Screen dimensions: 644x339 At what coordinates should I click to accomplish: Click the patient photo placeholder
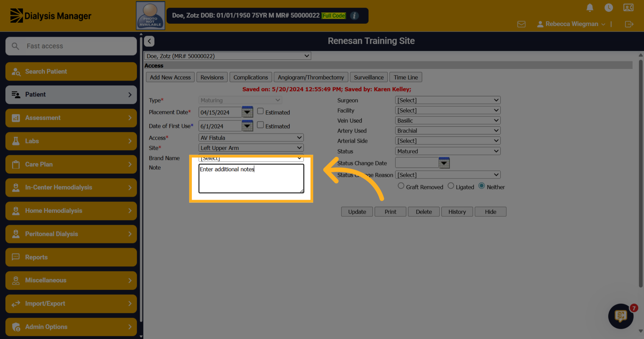pos(150,15)
